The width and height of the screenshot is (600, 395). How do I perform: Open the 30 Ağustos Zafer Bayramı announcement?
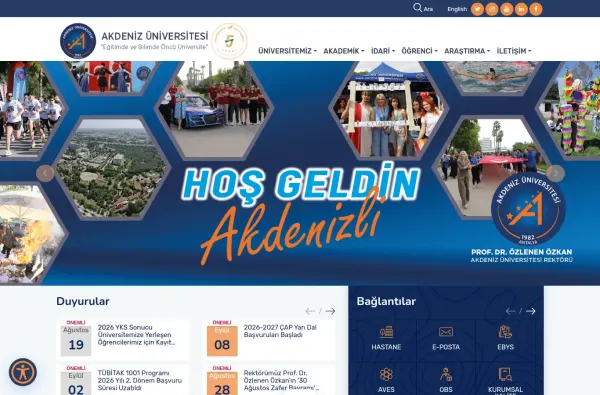[x=281, y=380]
